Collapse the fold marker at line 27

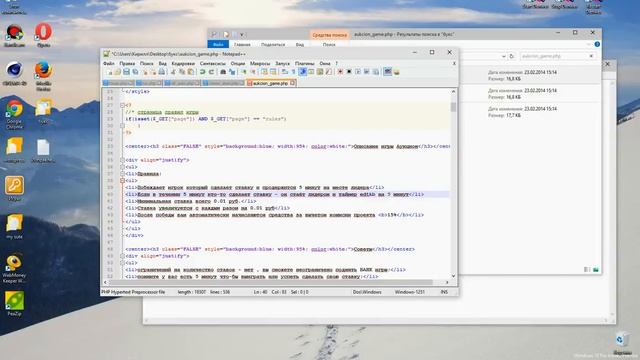[x=122, y=105]
